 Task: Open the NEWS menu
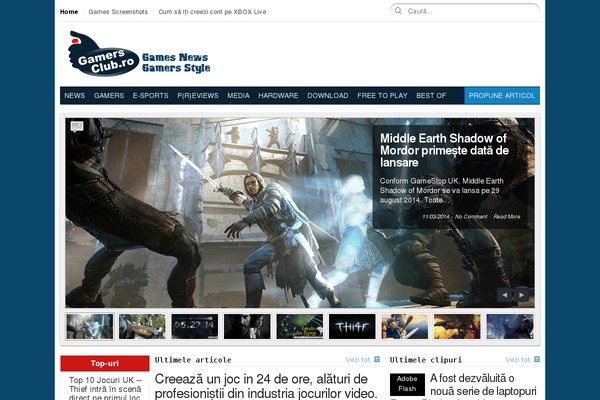click(x=75, y=96)
